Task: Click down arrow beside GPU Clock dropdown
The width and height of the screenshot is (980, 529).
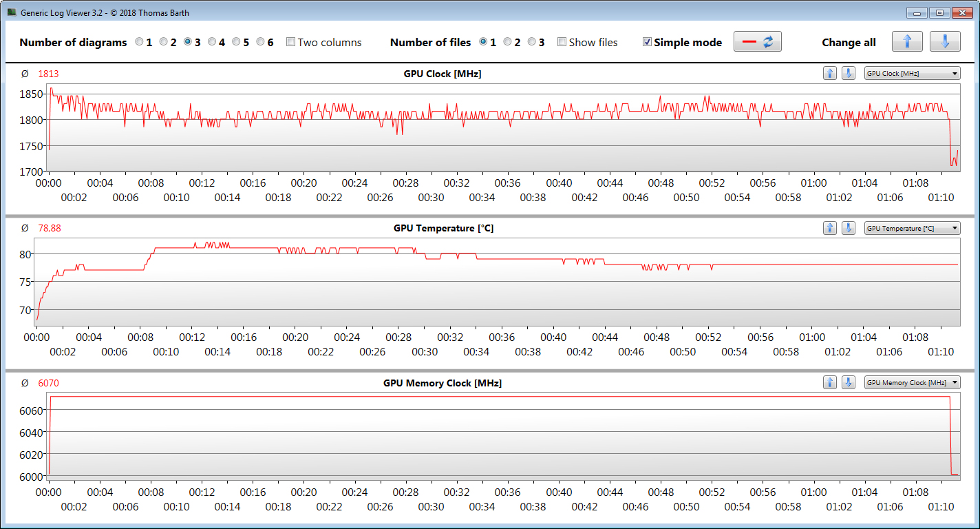Action: pyautogui.click(x=849, y=74)
